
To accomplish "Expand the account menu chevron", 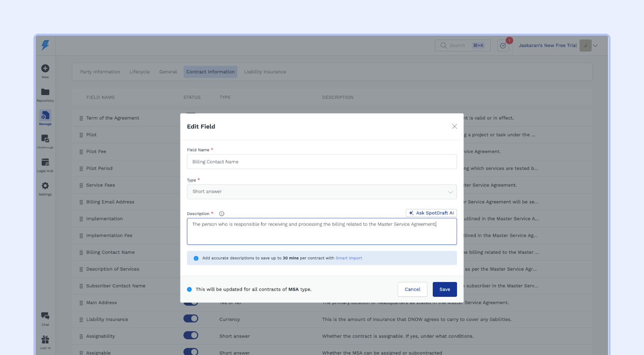I will (595, 46).
